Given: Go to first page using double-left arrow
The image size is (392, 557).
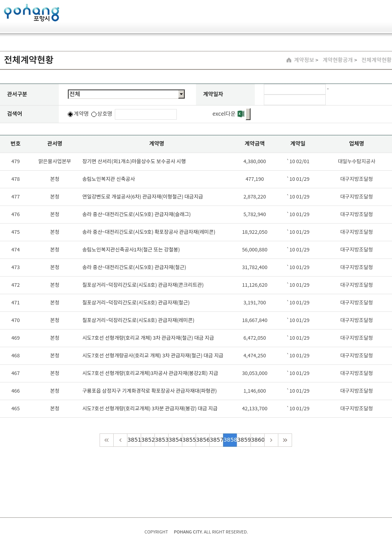Looking at the screenshot, I should point(107,440).
